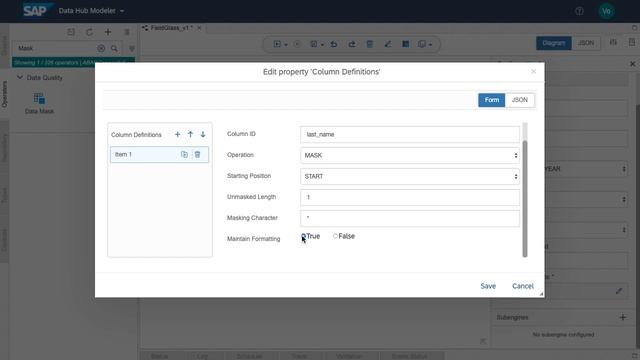This screenshot has width=640, height=360.
Task: Open the operator filter icon
Action: pyautogui.click(x=131, y=48)
